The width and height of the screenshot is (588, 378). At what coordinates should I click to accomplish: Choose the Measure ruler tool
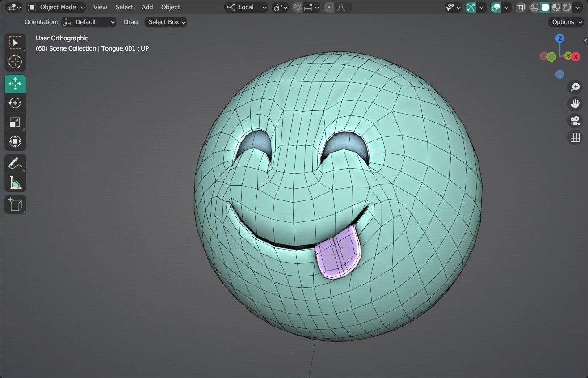(x=15, y=183)
